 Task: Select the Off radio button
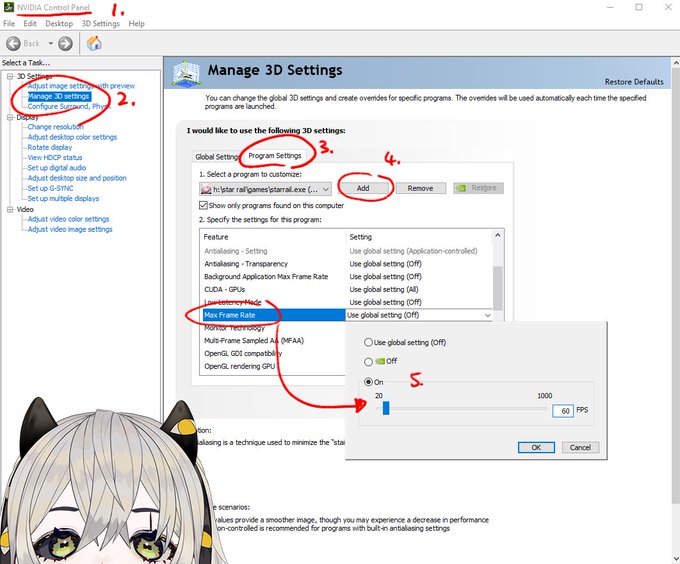point(368,361)
